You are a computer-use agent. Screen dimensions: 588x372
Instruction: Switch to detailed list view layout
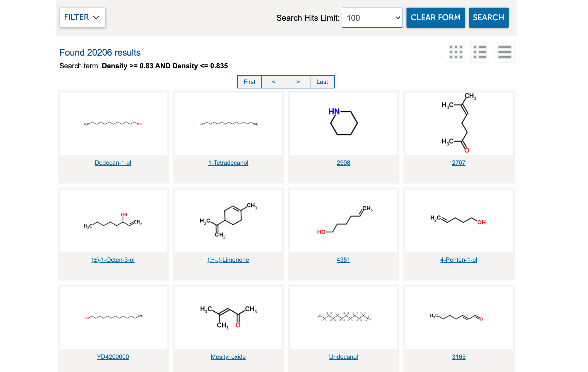click(x=480, y=52)
